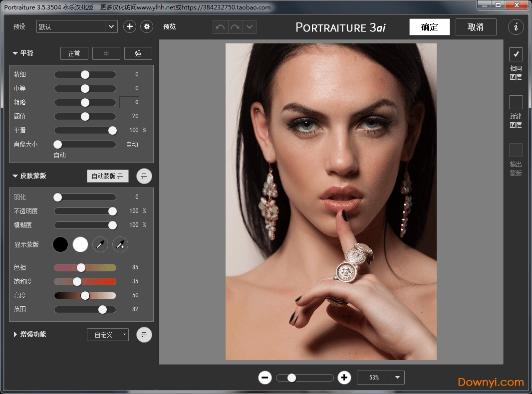
Task: Click the add preset plus icon
Action: pos(130,26)
